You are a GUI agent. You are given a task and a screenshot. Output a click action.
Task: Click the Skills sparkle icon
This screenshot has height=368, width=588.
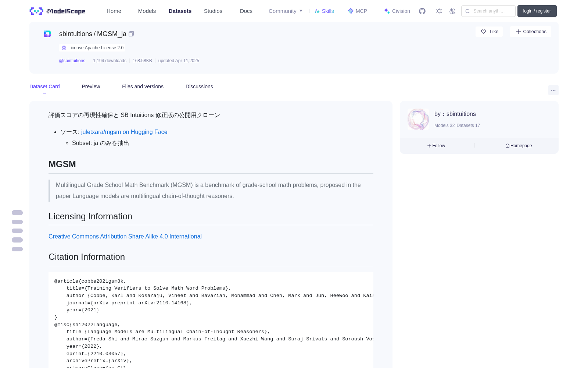317,11
